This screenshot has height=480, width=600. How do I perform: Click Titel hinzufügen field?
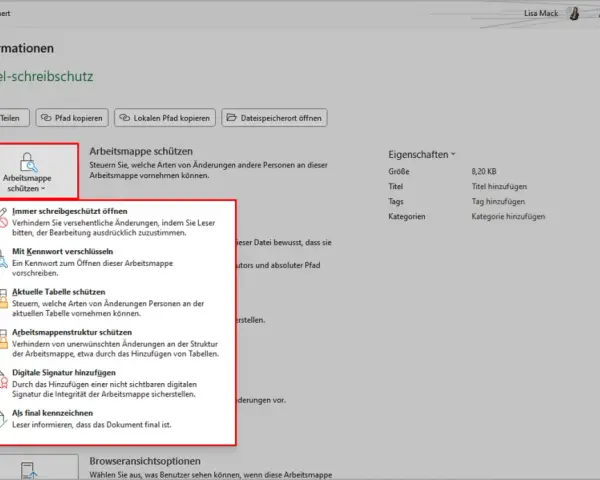499,186
